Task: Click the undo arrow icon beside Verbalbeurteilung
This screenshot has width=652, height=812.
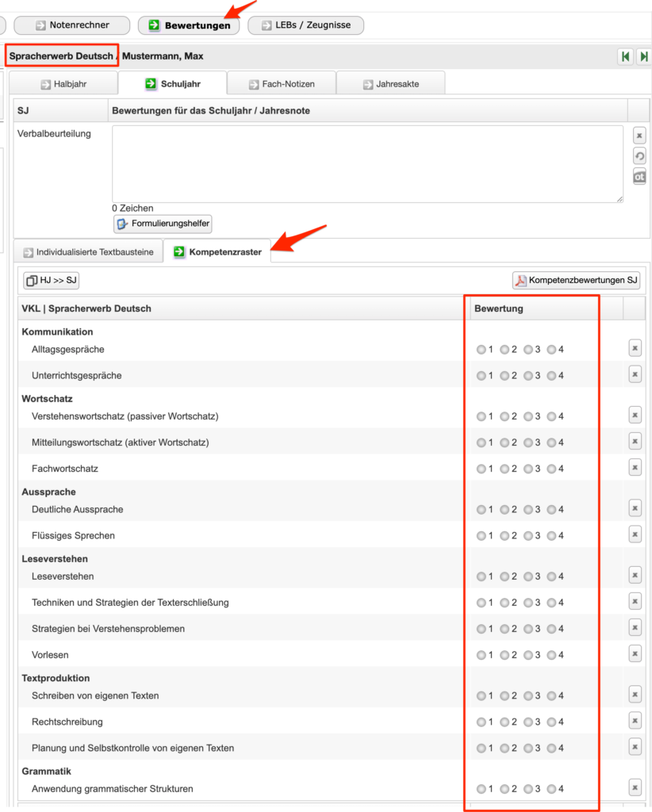Action: 639,156
